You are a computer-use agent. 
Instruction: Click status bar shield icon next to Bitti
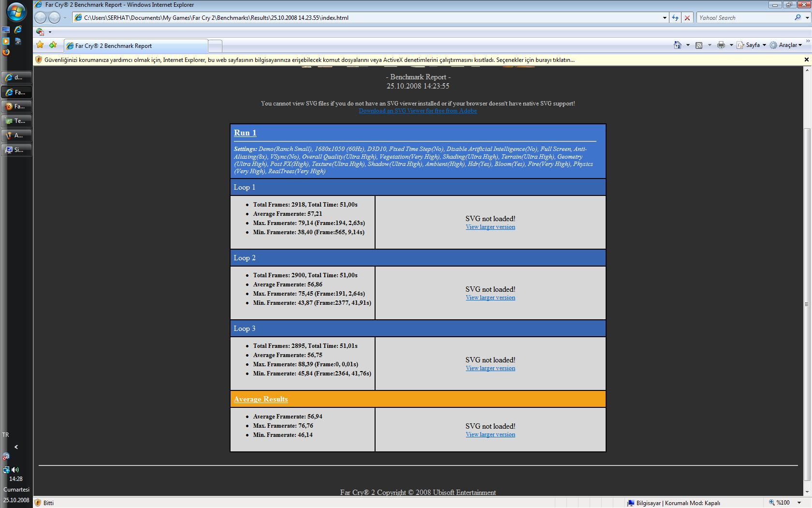coord(38,503)
